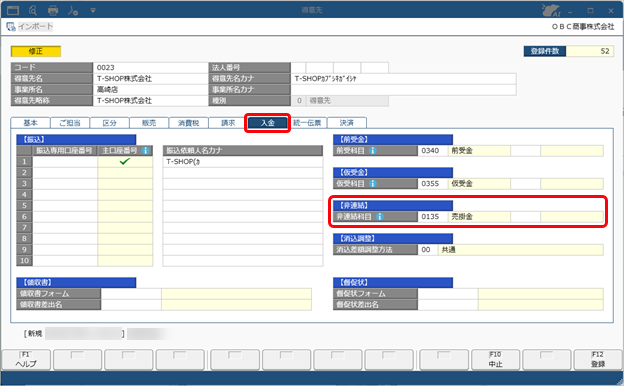This screenshot has width=624, height=386.
Task: Select row header 10 in 振込 table
Action: (24, 261)
